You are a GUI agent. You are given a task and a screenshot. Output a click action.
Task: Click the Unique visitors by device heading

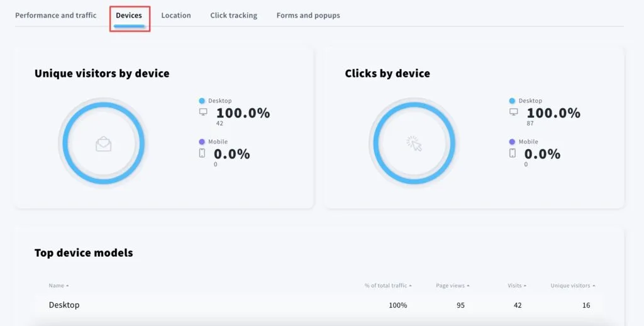pyautogui.click(x=102, y=74)
